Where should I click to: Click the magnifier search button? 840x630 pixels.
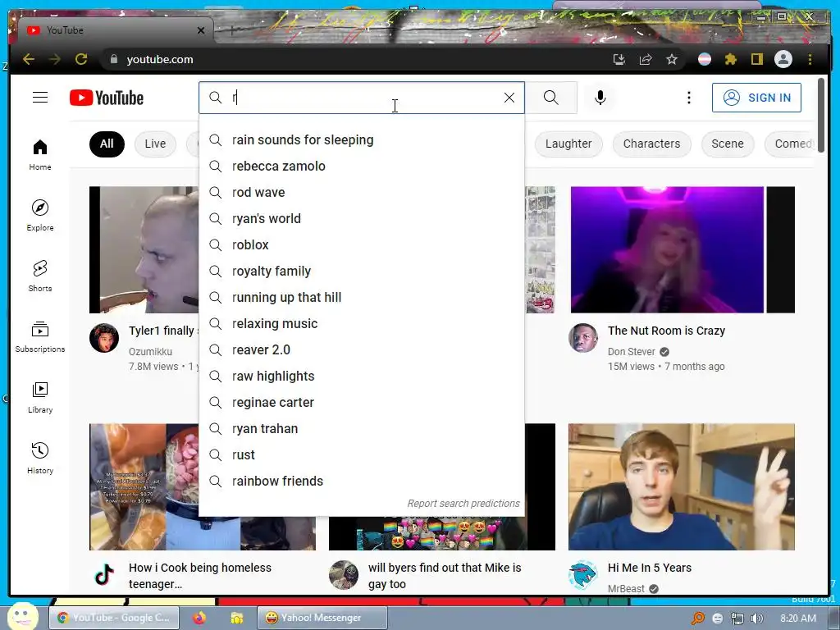(550, 98)
